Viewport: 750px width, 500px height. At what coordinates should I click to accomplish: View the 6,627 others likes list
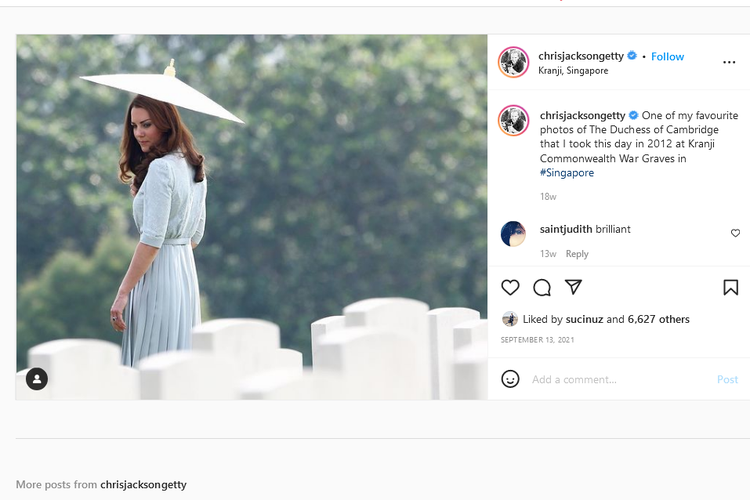pos(658,320)
